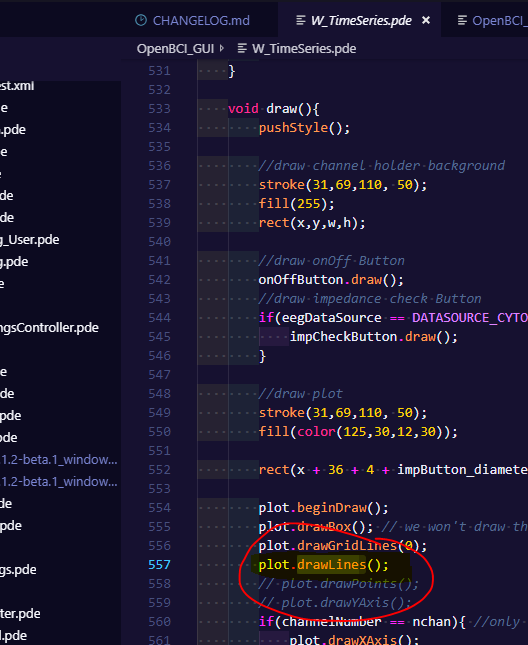Click the CHANGELOG.md clock file icon
Viewport: 528px width, 645px height.
pyautogui.click(x=141, y=20)
